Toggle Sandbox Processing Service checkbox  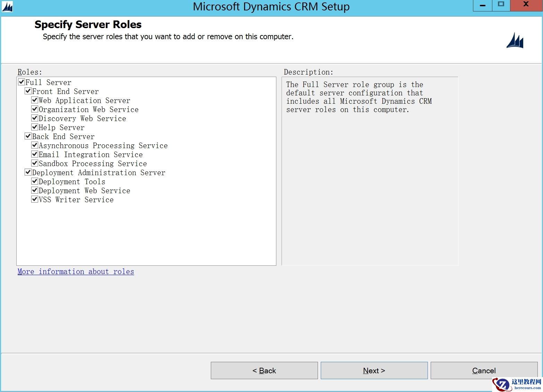coord(35,163)
